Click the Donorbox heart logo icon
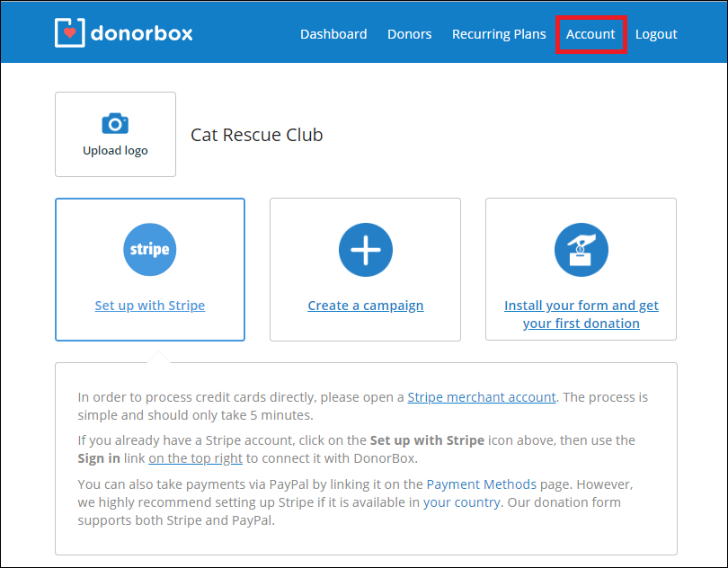The height and width of the screenshot is (568, 728). [x=69, y=32]
